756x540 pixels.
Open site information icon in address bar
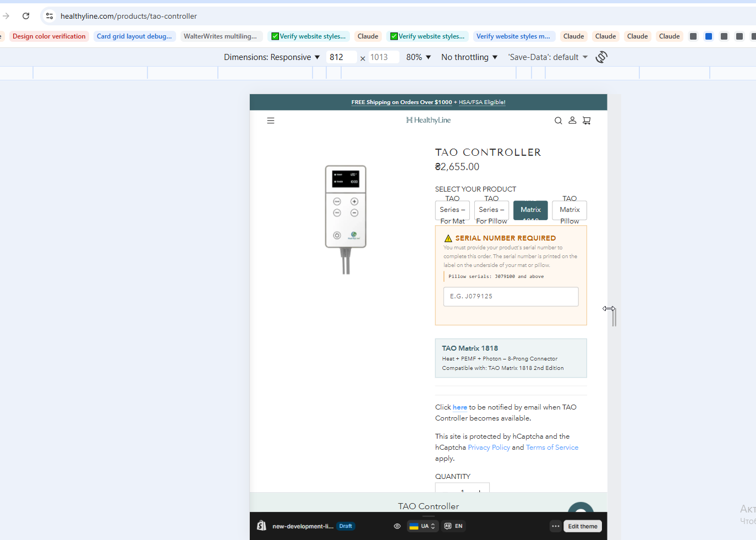[x=50, y=16]
